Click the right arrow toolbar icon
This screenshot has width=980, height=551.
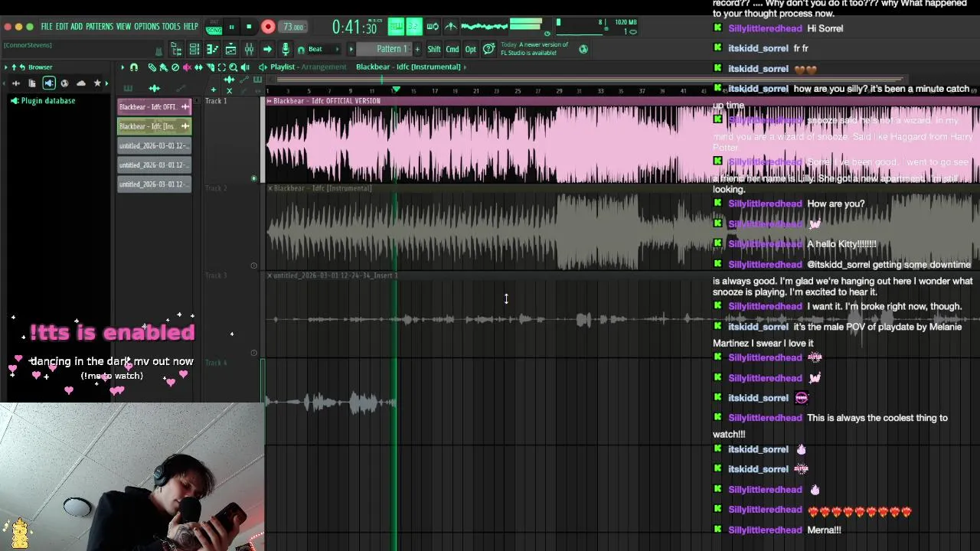tap(267, 49)
